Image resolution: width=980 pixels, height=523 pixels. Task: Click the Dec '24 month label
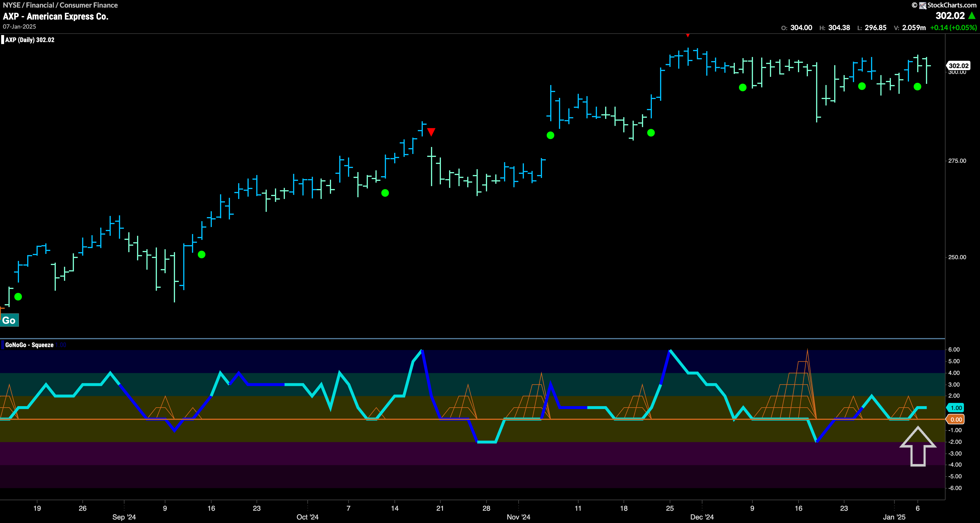[x=702, y=517]
